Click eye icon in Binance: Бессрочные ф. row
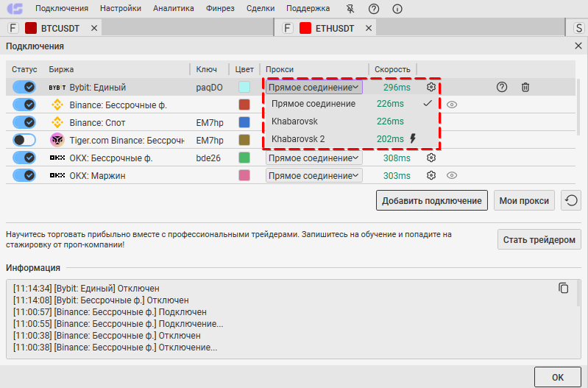The width and height of the screenshot is (588, 388). pos(452,105)
